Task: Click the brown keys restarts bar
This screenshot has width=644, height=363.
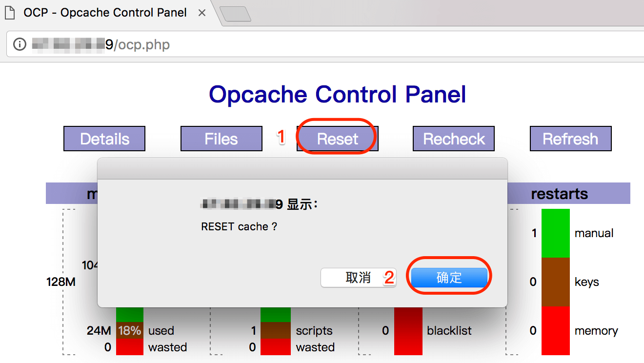Action: [x=555, y=282]
